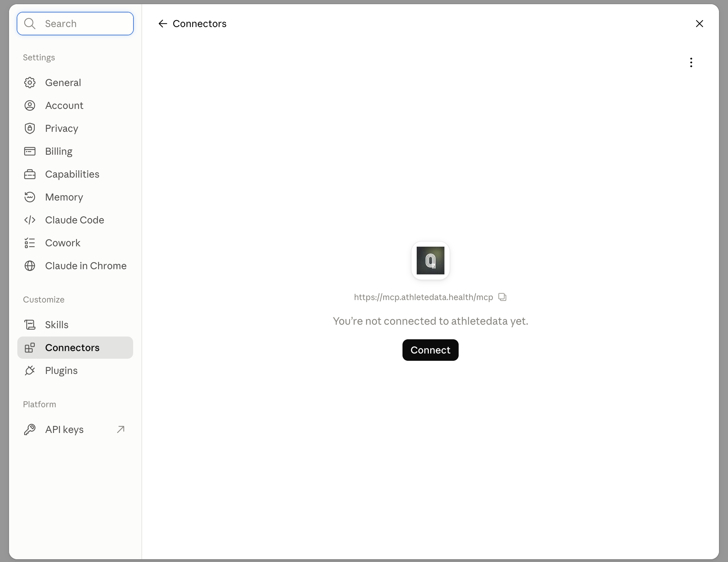Click the Claude Code brackets icon
This screenshot has width=728, height=562.
point(30,220)
